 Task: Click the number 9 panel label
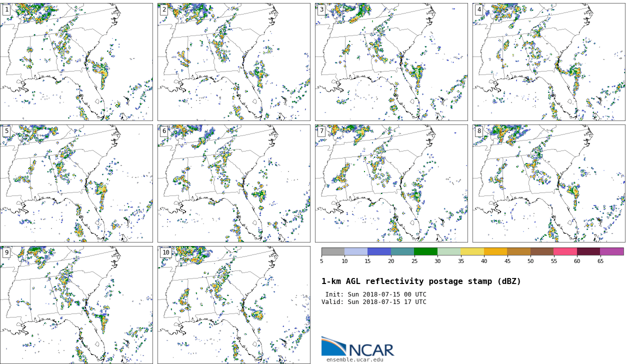tap(6, 252)
